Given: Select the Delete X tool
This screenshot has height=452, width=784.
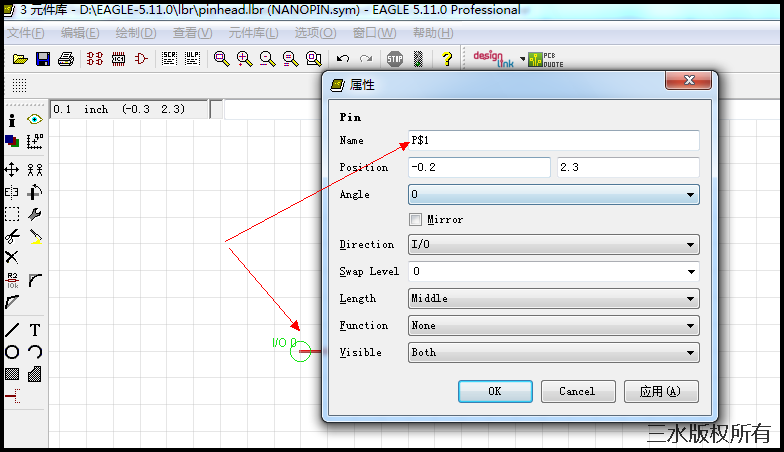Looking at the screenshot, I should point(12,257).
